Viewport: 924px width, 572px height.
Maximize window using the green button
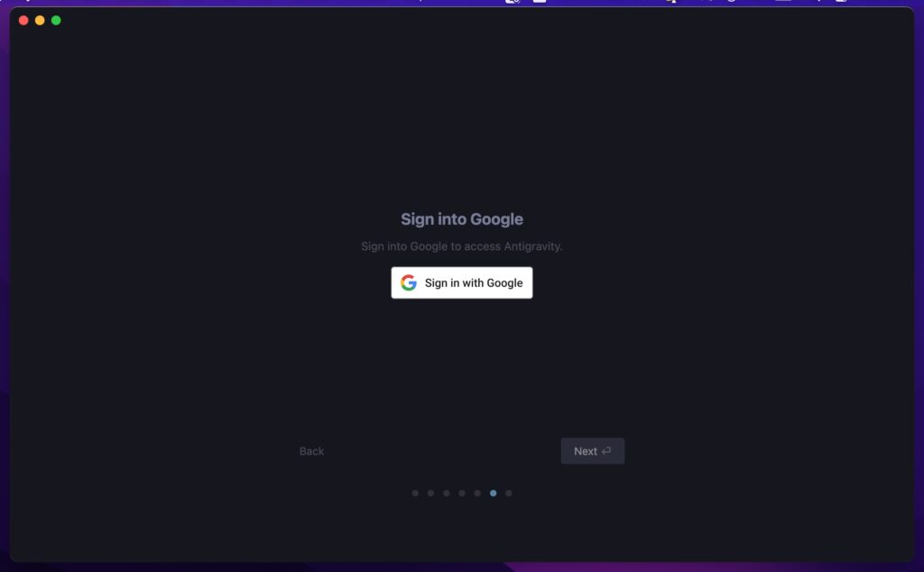coord(56,21)
